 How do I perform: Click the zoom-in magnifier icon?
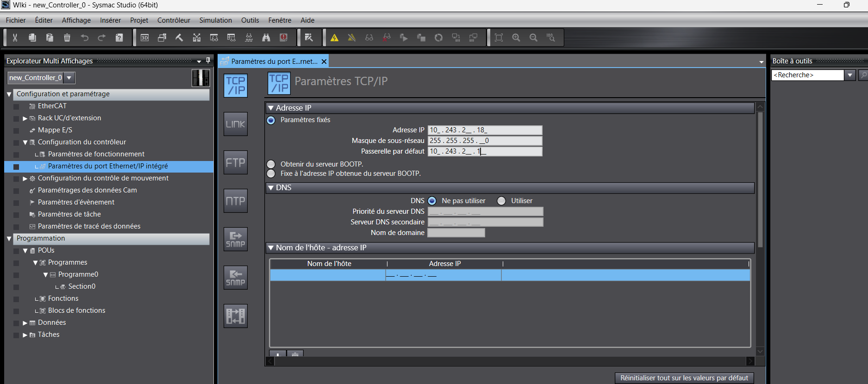click(516, 38)
